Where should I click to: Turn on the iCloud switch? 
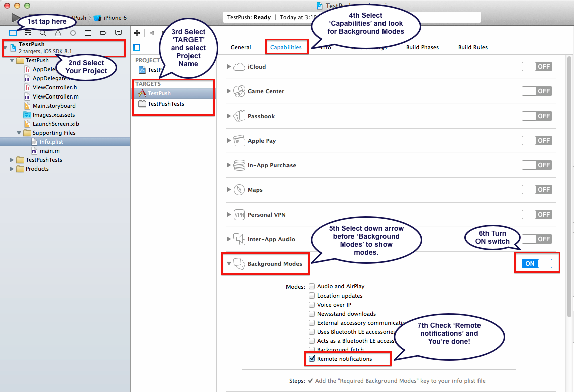(x=537, y=67)
